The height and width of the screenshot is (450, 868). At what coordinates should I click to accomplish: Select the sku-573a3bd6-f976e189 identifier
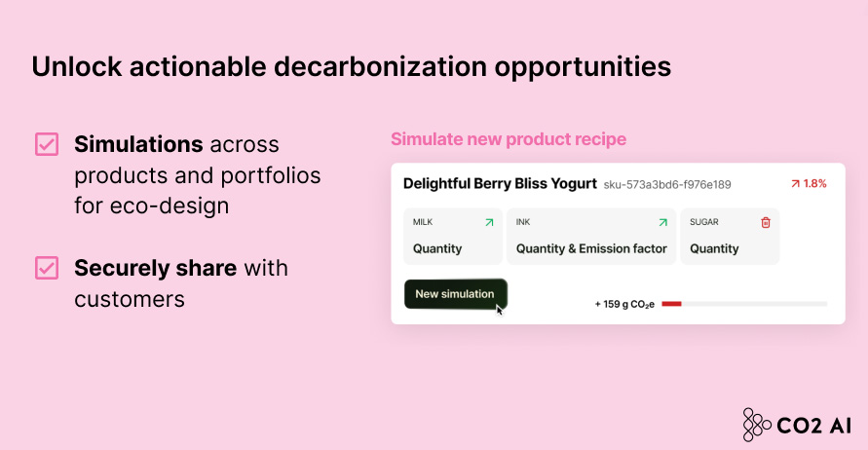tap(667, 184)
